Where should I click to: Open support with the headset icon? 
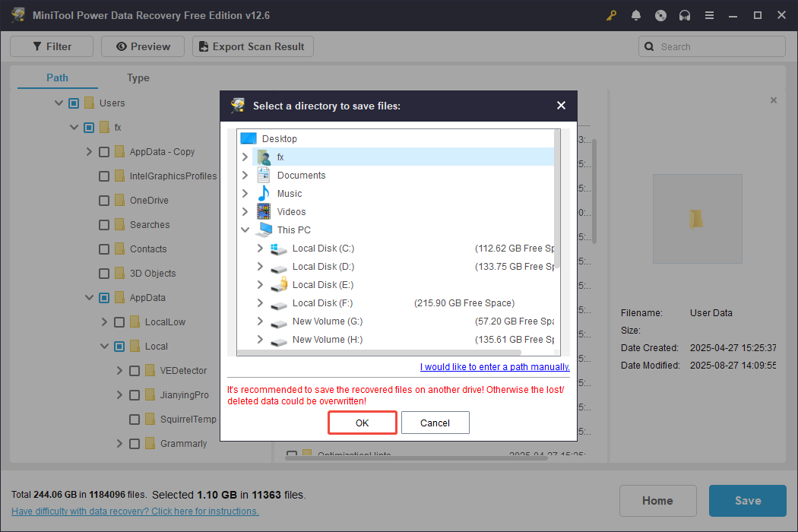[x=685, y=14]
